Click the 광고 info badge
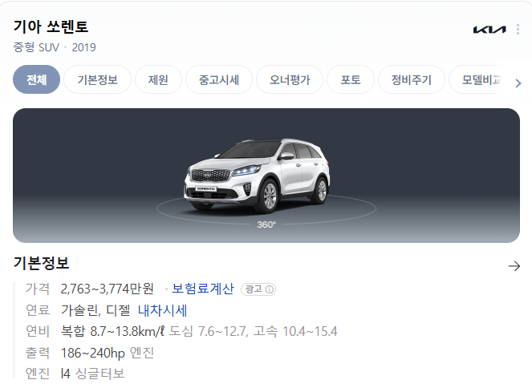Image resolution: width=532 pixels, height=392 pixels. 258,289
